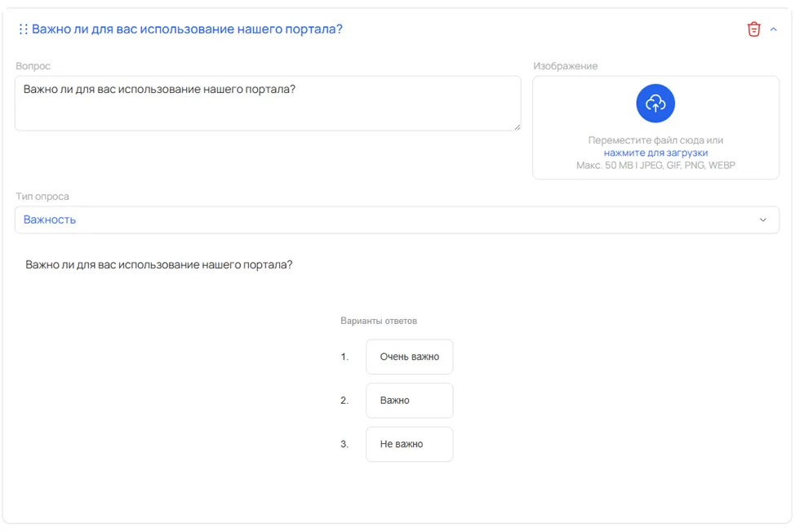Screen dimensions: 795x532
Task: Click the нажмите для загрузки link
Action: [x=655, y=153]
